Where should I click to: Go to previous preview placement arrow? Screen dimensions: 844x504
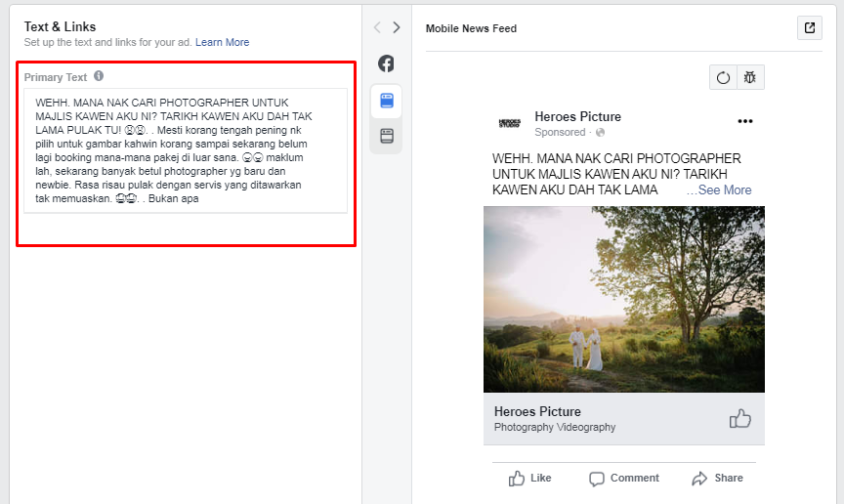pyautogui.click(x=377, y=27)
